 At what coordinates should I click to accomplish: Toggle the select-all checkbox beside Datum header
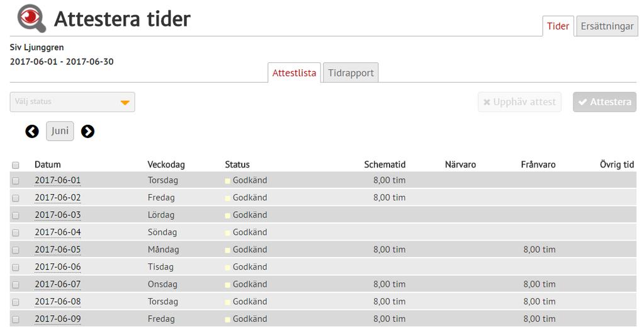pos(16,165)
